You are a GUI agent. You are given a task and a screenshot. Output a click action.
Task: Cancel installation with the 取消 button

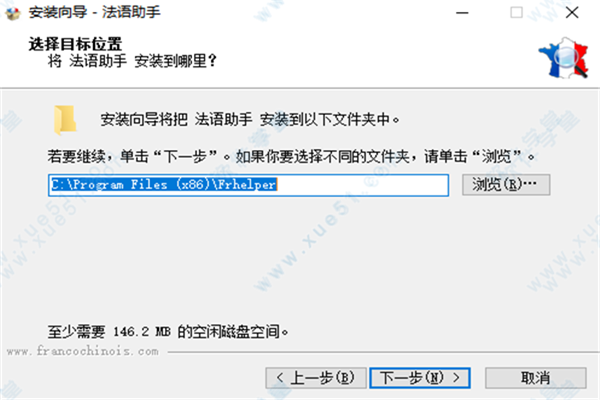535,378
